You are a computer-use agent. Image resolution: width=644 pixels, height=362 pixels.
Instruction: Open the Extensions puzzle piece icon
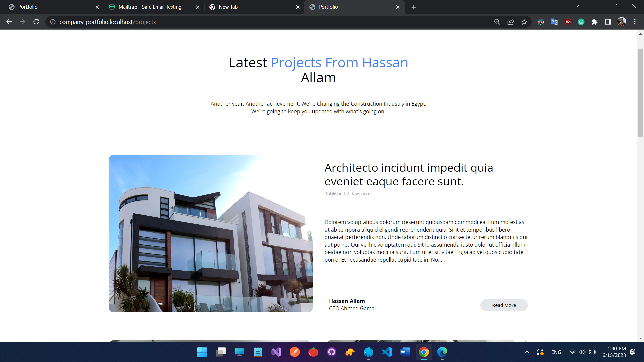coord(594,22)
